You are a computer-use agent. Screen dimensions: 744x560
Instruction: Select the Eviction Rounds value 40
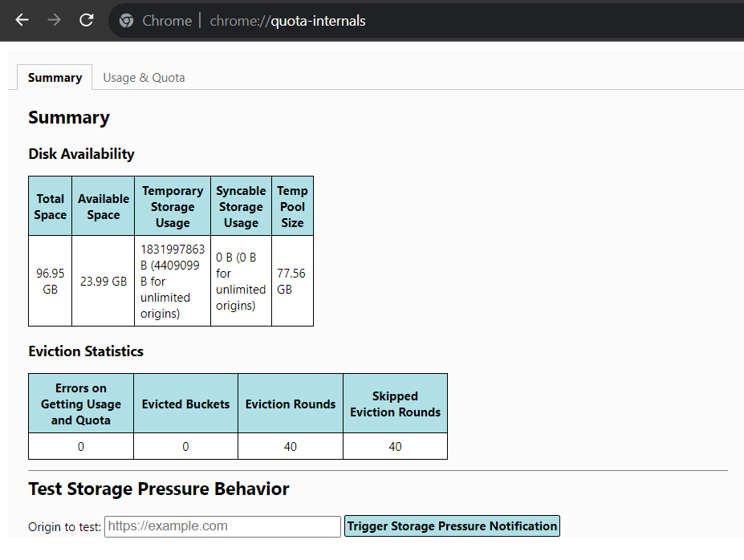point(291,446)
